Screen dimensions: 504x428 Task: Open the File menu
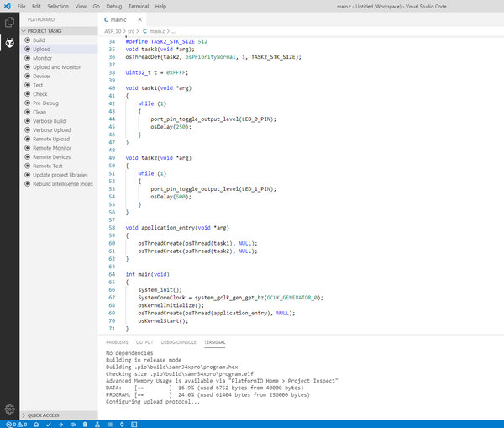(22, 6)
